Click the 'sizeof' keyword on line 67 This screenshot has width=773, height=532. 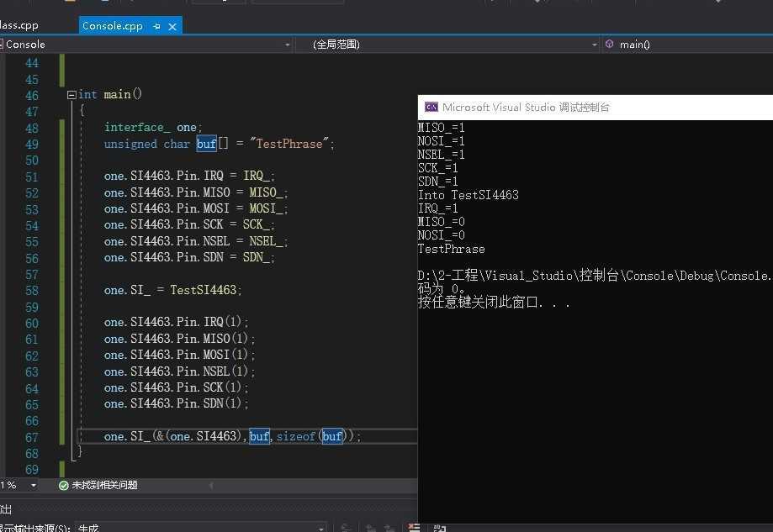coord(296,436)
